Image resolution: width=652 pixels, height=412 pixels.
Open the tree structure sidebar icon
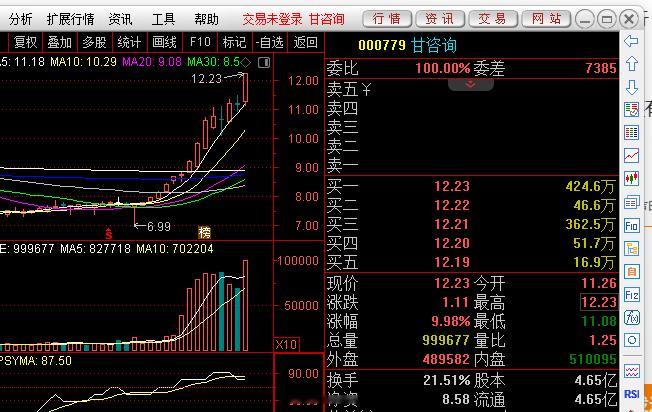click(632, 249)
